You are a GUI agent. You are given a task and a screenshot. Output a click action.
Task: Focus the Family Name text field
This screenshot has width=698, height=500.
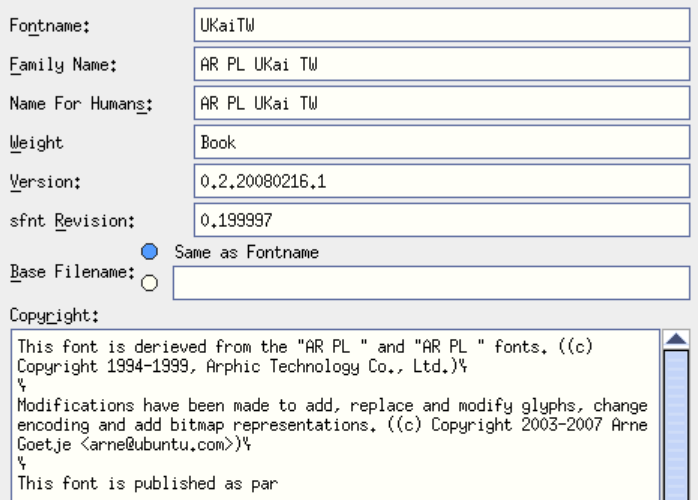pos(441,65)
